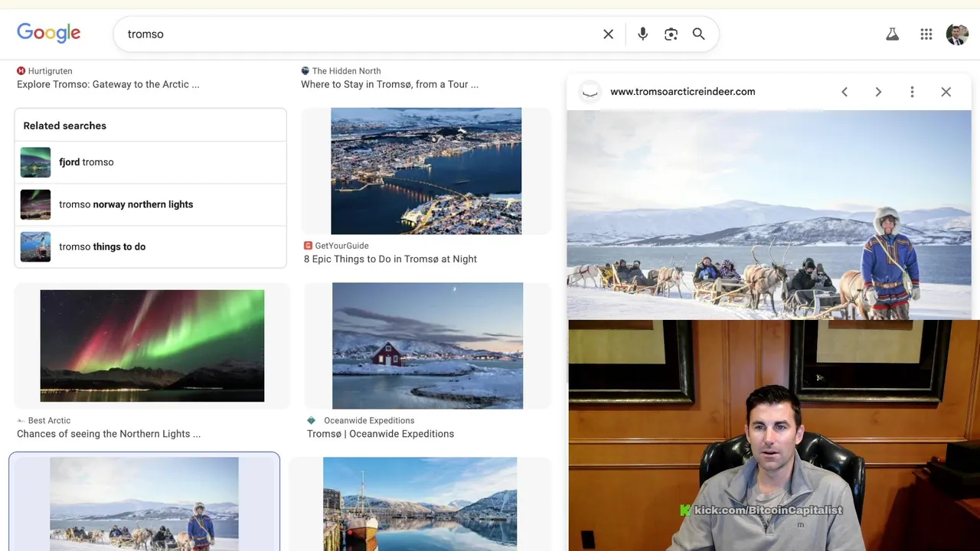Click the tromsoarcticreindeer site favicon
980x551 pixels.
click(x=590, y=92)
